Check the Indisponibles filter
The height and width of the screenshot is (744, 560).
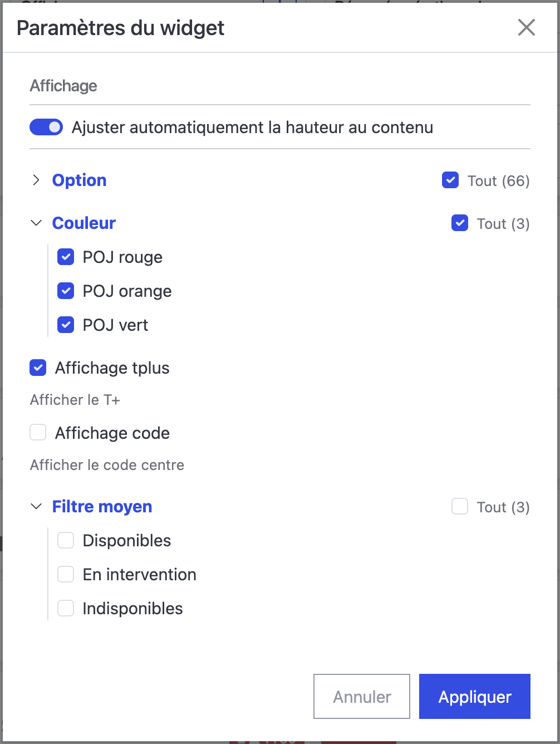(66, 609)
